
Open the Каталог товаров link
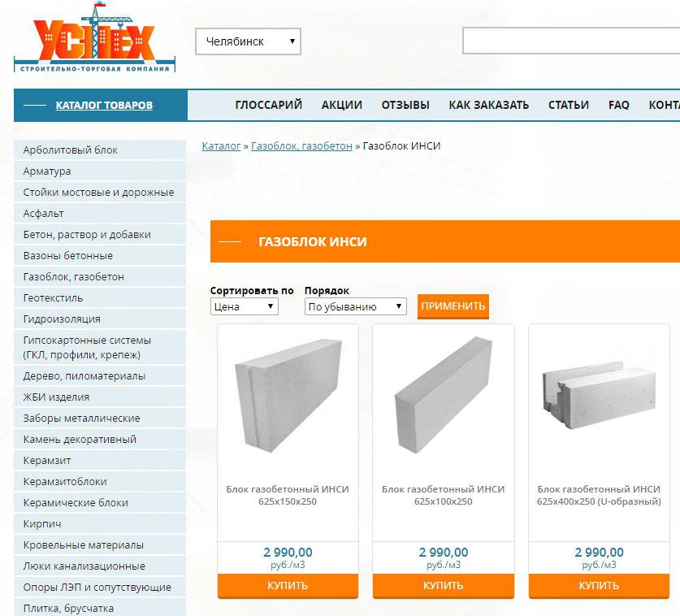pyautogui.click(x=104, y=106)
